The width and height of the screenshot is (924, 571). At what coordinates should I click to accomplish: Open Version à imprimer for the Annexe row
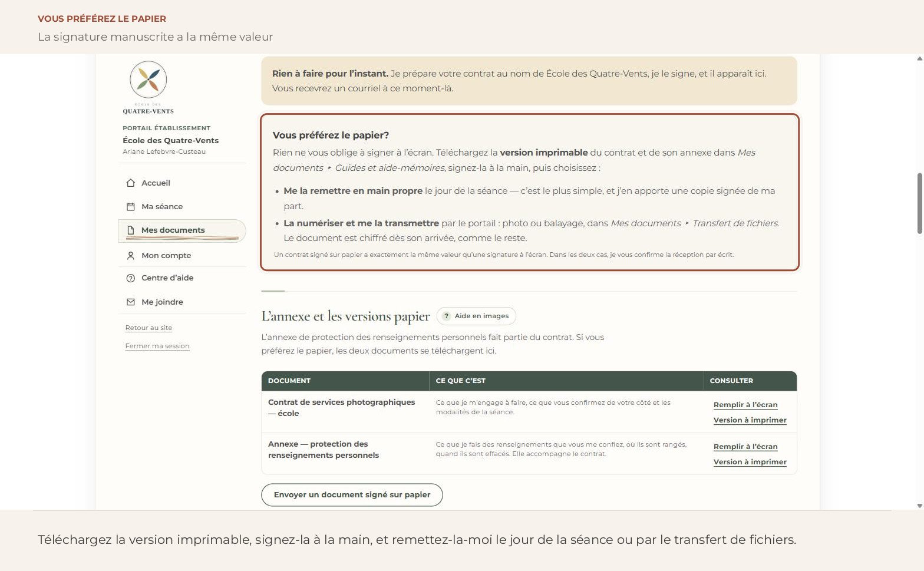pyautogui.click(x=750, y=462)
